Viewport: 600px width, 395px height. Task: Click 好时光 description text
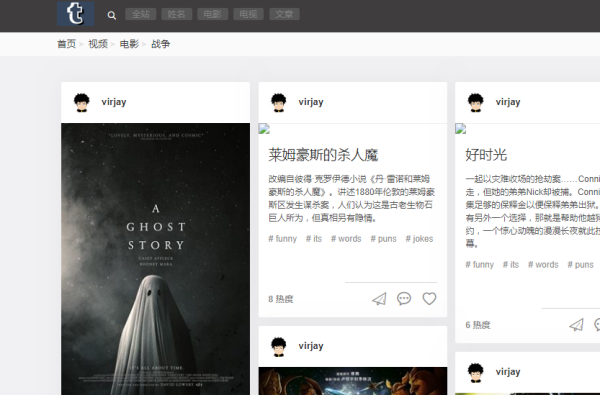coord(533,211)
